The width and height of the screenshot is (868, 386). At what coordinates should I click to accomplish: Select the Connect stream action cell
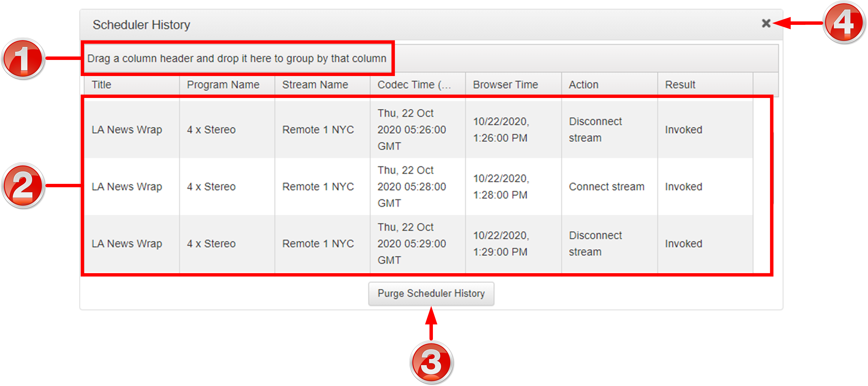point(606,187)
